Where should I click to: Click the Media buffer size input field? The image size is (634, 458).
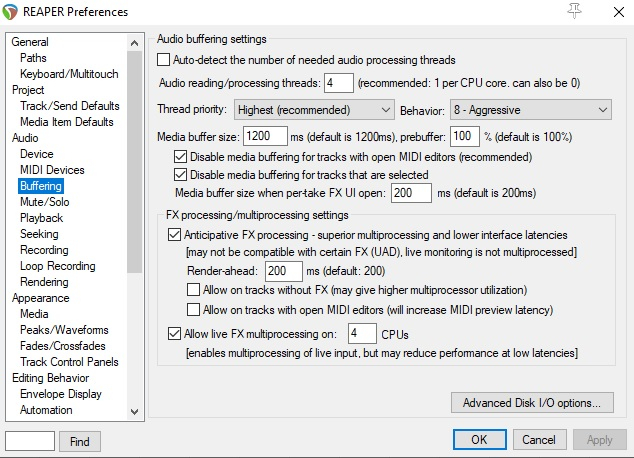(x=271, y=136)
